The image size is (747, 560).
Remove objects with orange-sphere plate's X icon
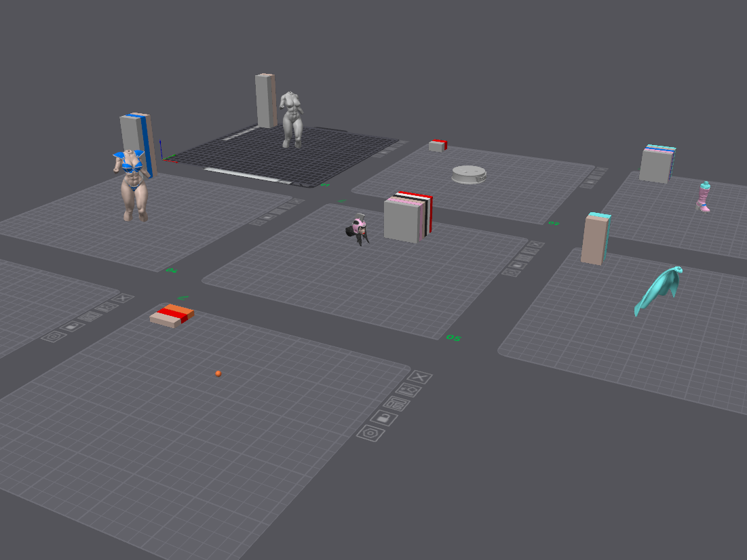pyautogui.click(x=420, y=377)
